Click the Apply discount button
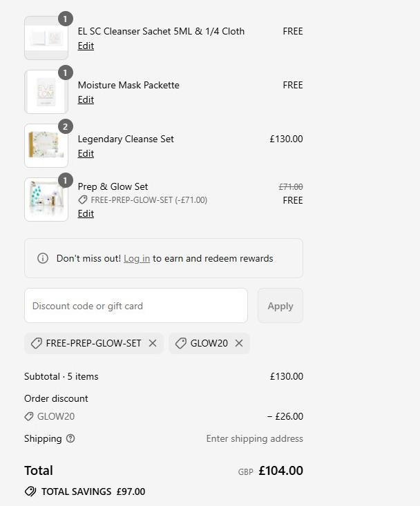This screenshot has height=506, width=420. pos(280,306)
